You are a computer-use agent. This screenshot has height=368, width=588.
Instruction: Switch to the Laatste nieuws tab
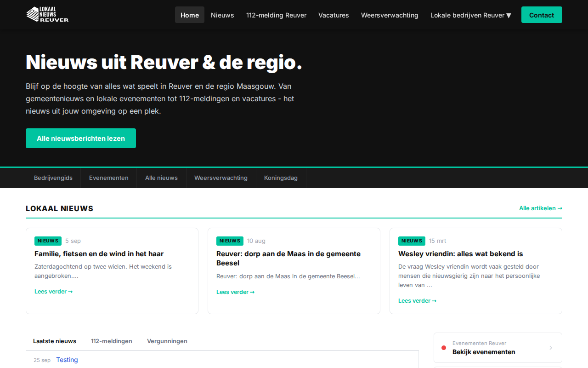click(x=55, y=341)
